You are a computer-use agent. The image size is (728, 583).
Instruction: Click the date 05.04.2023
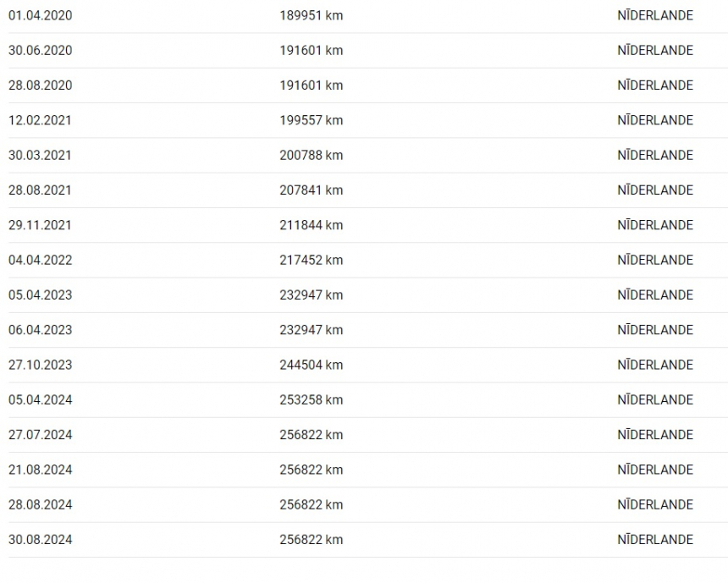coord(40,295)
